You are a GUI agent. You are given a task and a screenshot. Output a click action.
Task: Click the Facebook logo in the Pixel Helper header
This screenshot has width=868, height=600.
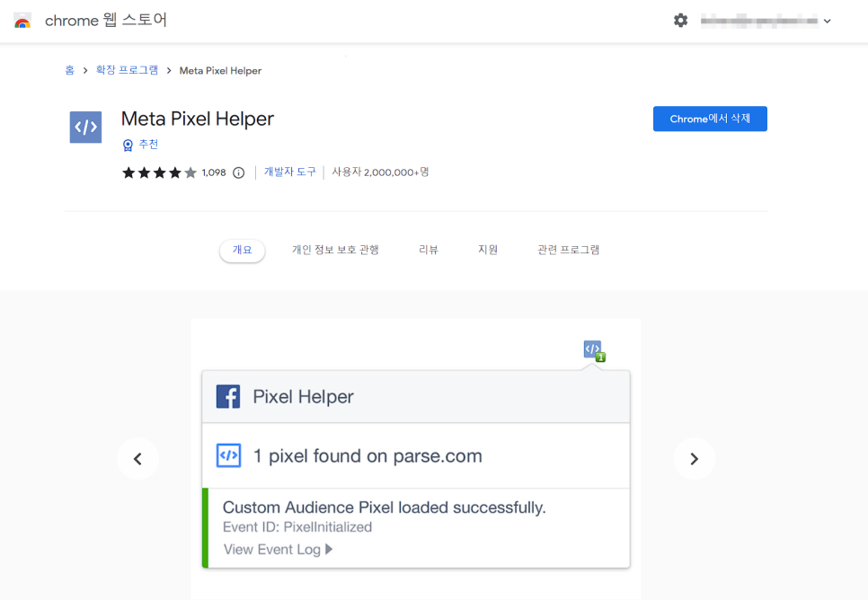[228, 397]
